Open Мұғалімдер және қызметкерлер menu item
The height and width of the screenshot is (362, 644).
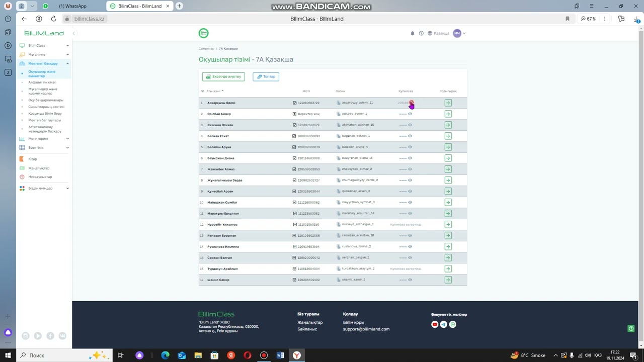point(43,91)
